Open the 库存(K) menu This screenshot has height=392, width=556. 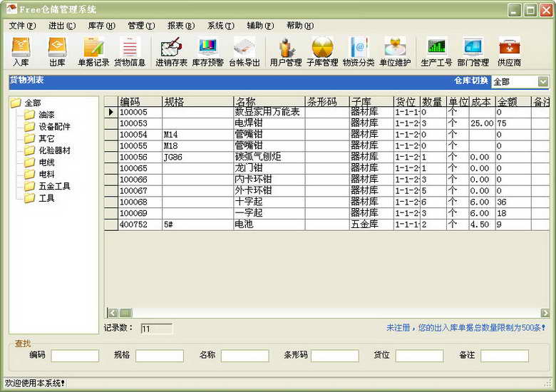pyautogui.click(x=101, y=26)
